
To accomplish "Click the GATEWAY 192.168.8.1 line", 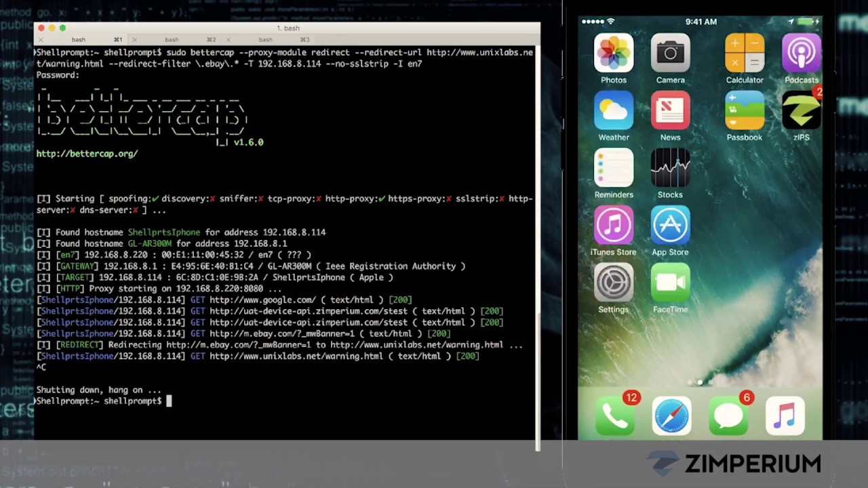I will pyautogui.click(x=251, y=266).
